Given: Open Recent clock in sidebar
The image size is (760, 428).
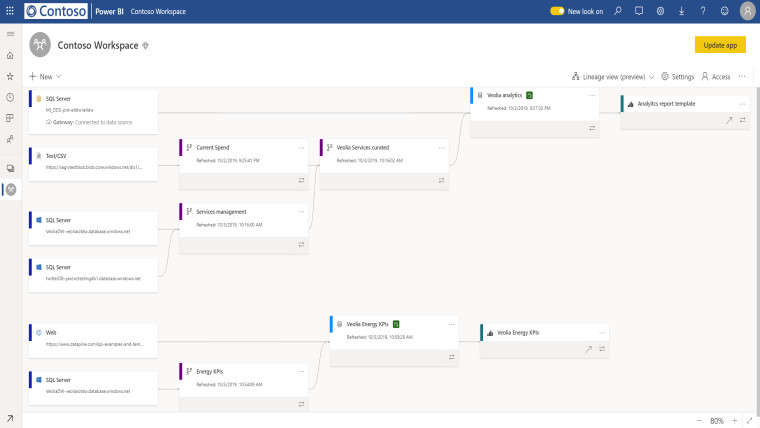Looking at the screenshot, I should [x=10, y=97].
